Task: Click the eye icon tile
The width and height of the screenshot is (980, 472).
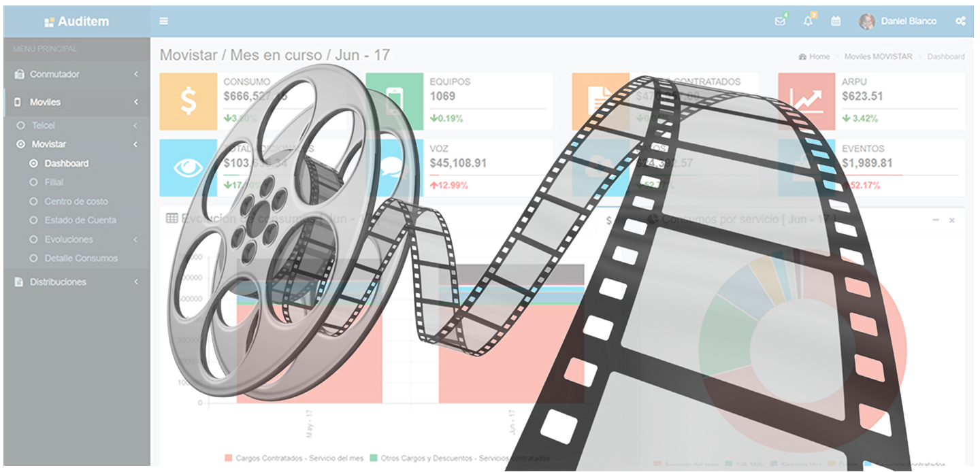Action: (189, 168)
